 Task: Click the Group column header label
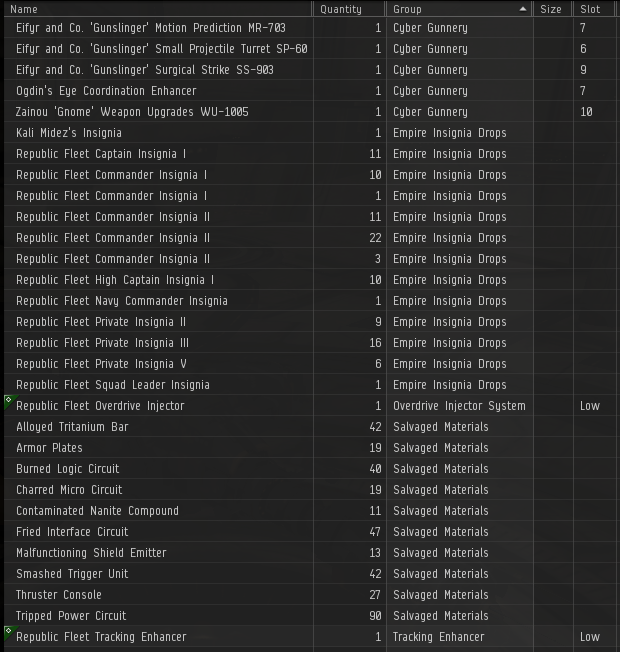pyautogui.click(x=407, y=9)
